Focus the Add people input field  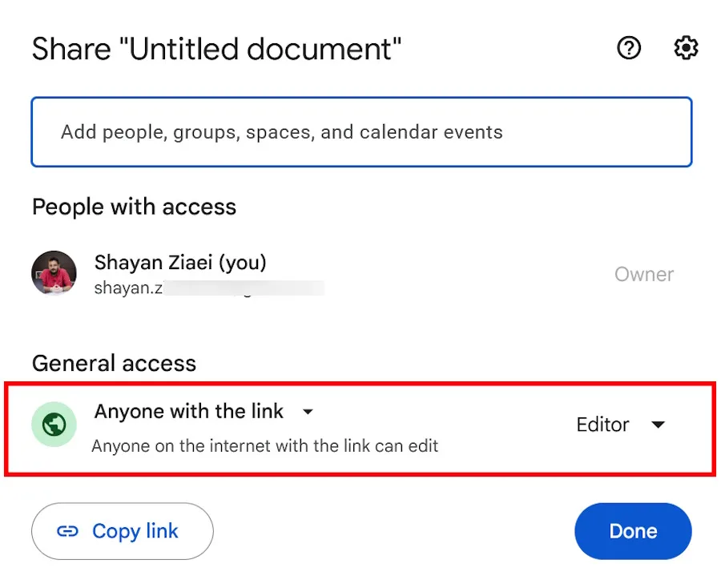(x=360, y=132)
